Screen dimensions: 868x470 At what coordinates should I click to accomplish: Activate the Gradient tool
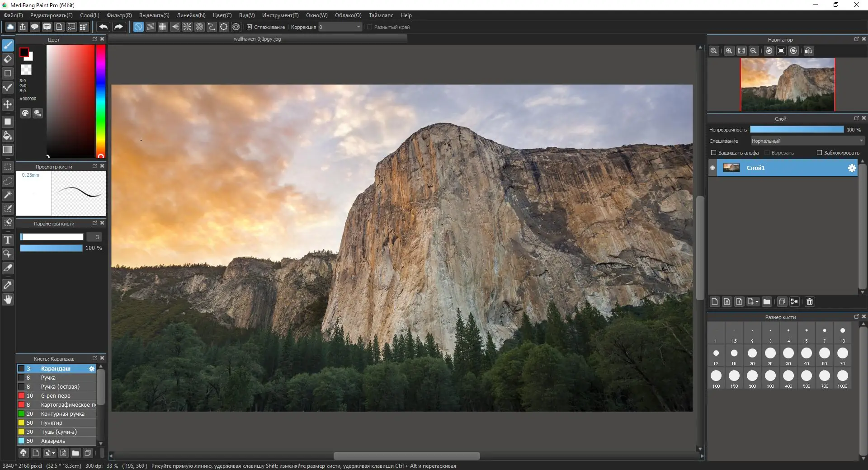pyautogui.click(x=8, y=150)
